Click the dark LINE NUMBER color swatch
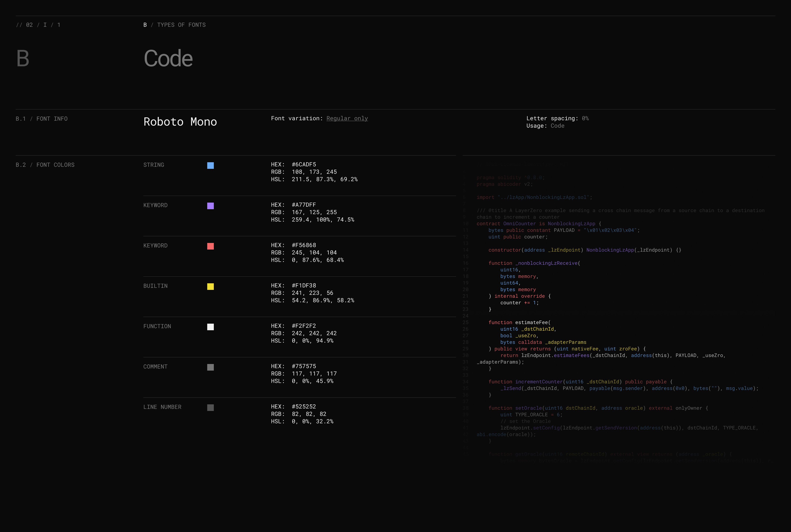The image size is (791, 532). tap(211, 408)
